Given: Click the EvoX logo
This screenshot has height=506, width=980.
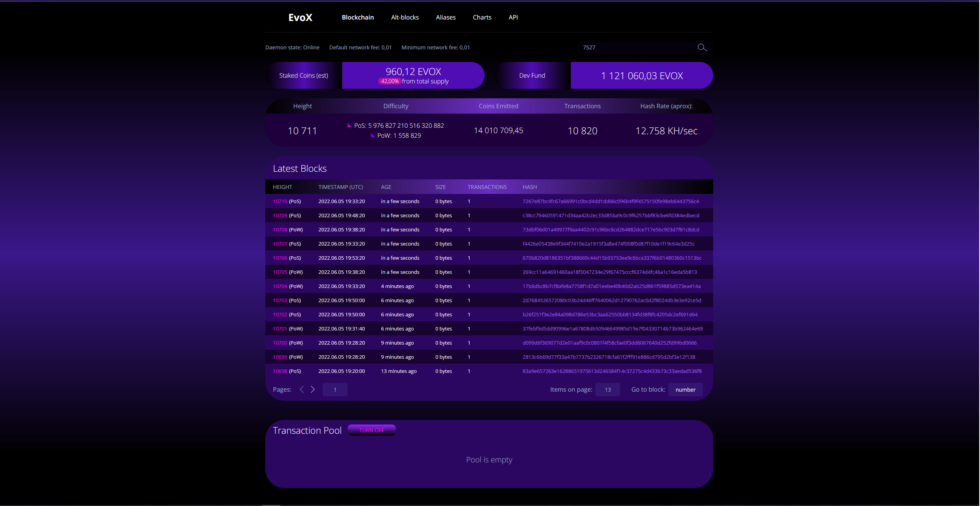Looking at the screenshot, I should [x=300, y=18].
